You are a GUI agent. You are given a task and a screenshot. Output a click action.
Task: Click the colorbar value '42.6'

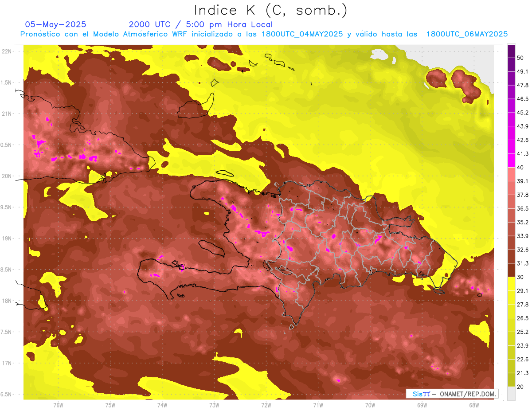[x=523, y=141]
